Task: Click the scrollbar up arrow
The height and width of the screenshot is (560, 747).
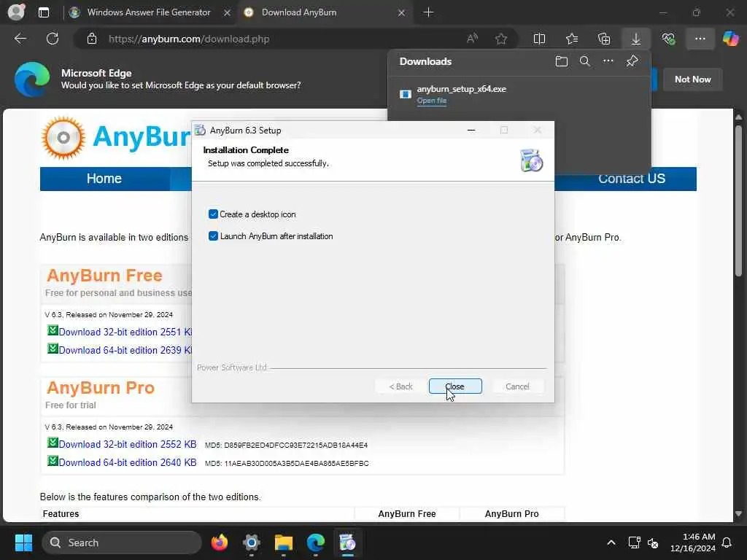Action: [x=738, y=117]
